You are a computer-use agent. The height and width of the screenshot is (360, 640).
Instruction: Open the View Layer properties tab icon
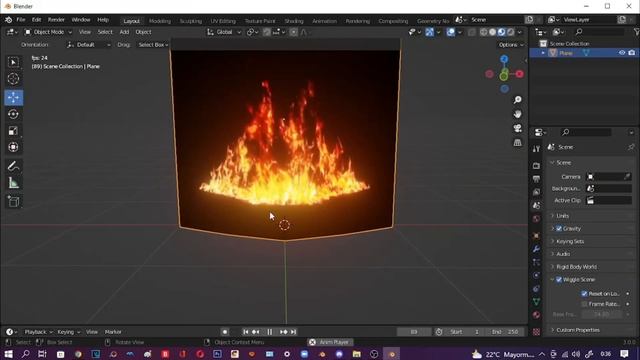coord(536,192)
